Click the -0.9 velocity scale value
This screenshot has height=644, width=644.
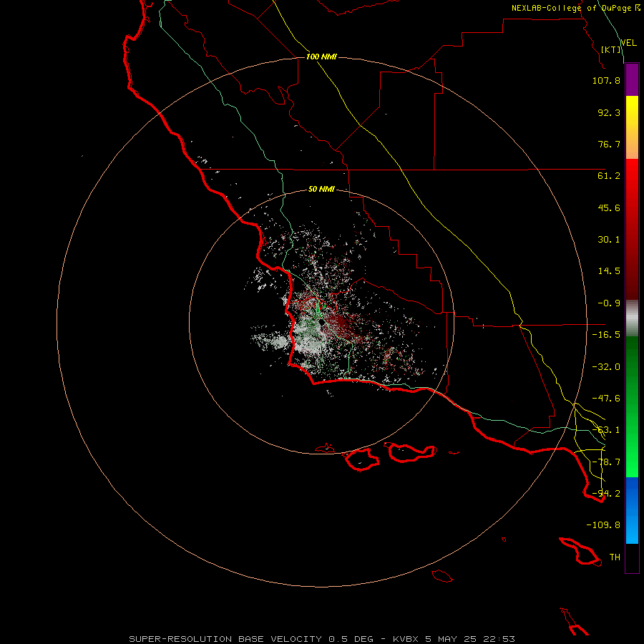[609, 303]
